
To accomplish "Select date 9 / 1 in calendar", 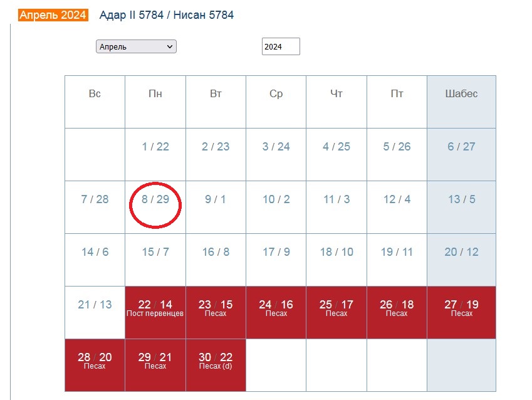I will coord(216,199).
